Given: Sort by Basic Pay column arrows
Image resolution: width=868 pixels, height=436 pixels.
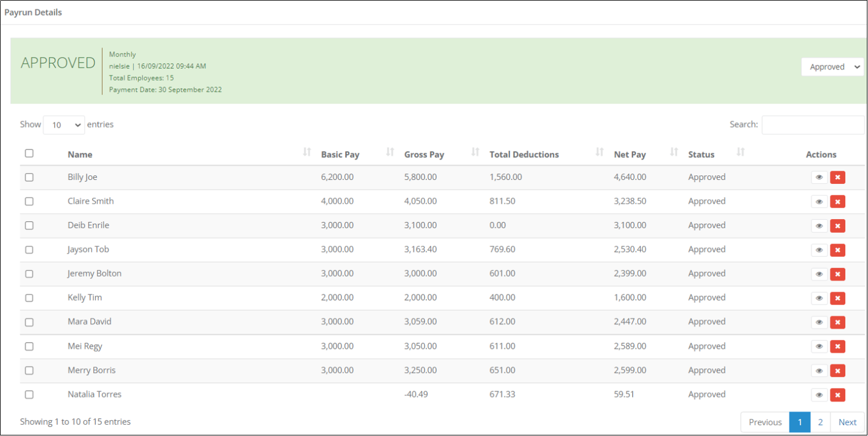Looking at the screenshot, I should click(x=390, y=152).
